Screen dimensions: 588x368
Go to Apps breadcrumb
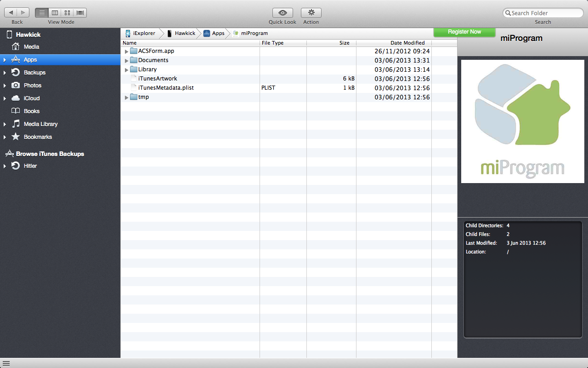click(214, 33)
